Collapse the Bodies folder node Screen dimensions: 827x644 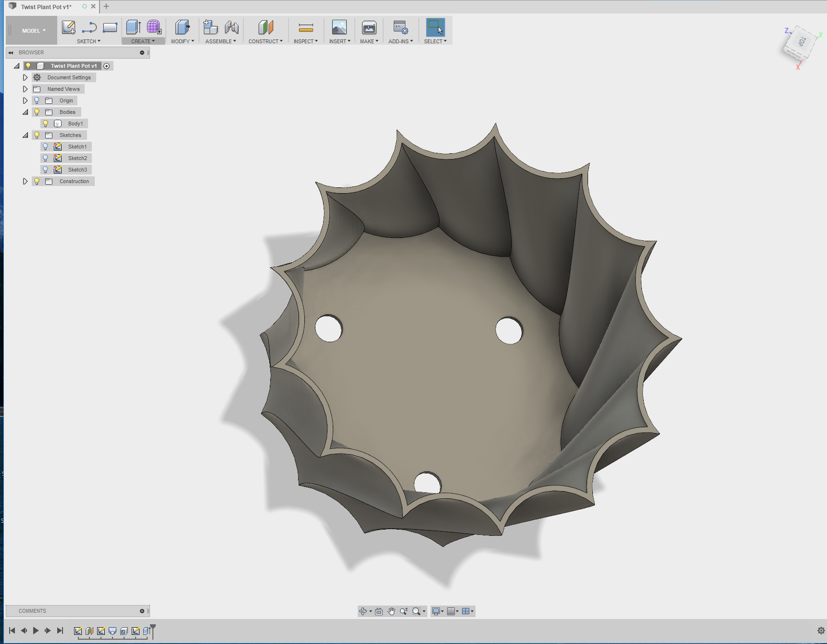click(25, 112)
